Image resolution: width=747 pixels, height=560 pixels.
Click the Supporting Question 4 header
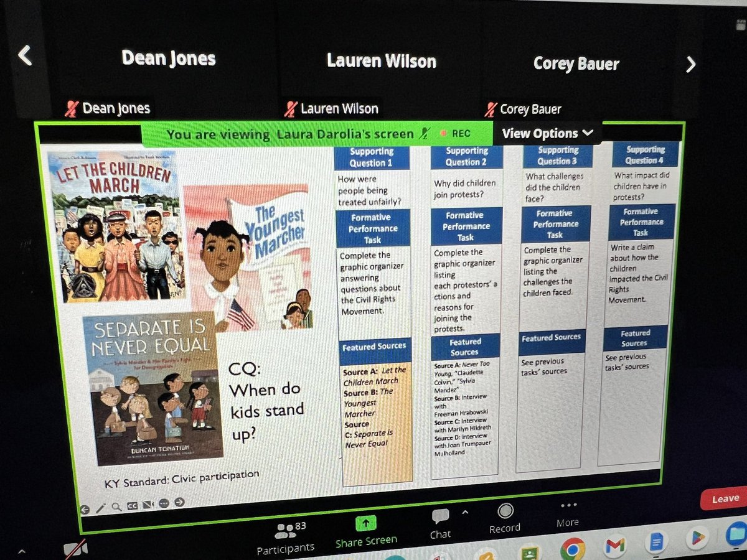pyautogui.click(x=645, y=154)
